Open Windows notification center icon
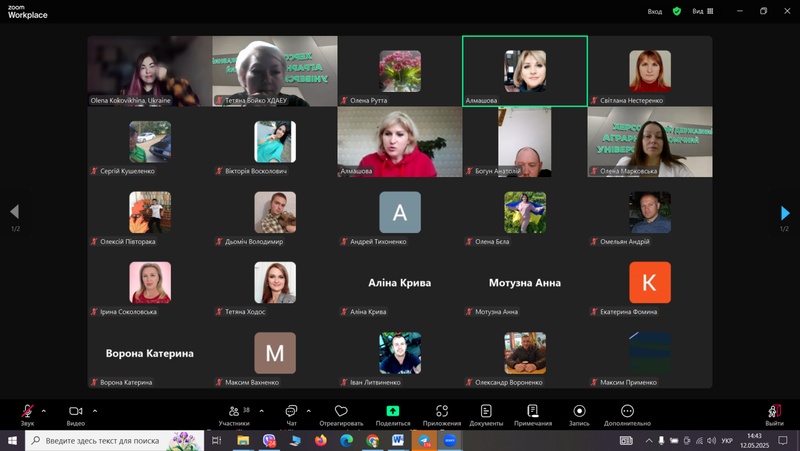 [783, 440]
